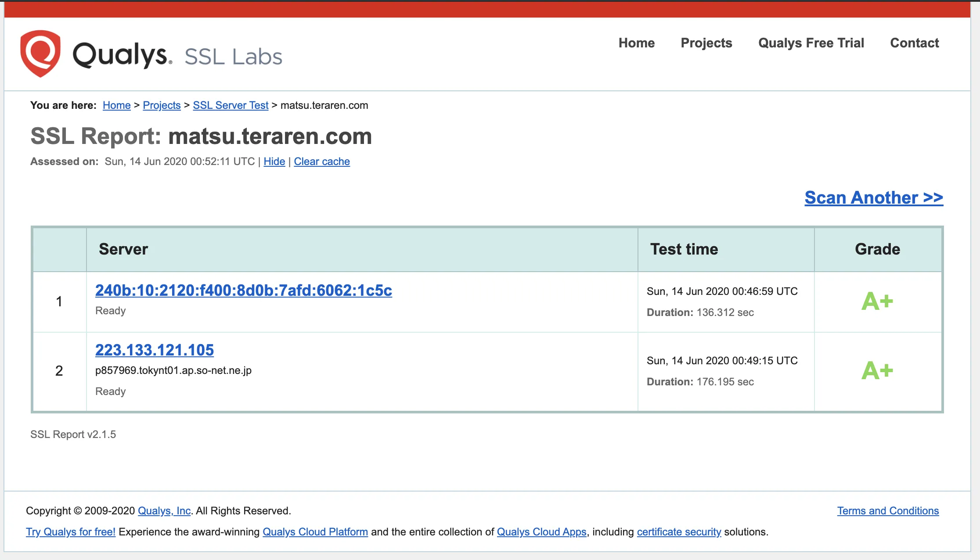Click the Projects breadcrumb link
The image size is (980, 560).
pos(162,105)
